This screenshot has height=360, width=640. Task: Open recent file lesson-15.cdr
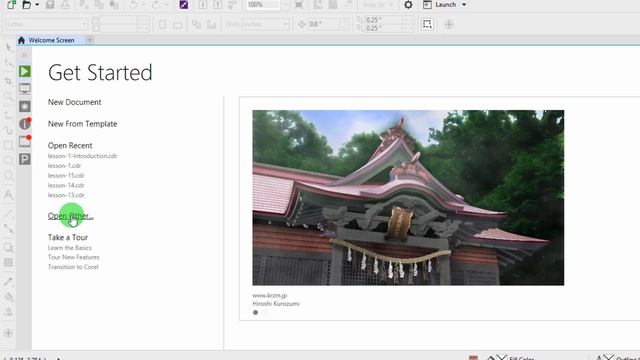coord(66,176)
